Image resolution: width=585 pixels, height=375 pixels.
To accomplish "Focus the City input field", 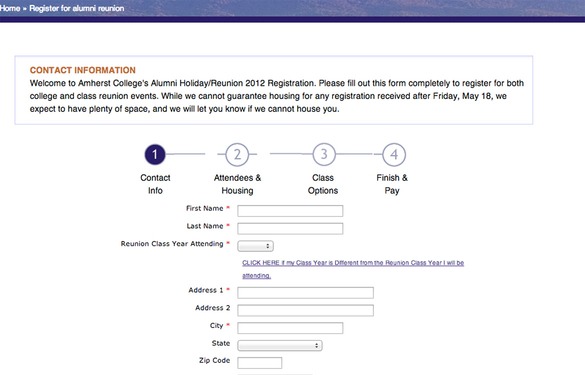I will tap(290, 328).
